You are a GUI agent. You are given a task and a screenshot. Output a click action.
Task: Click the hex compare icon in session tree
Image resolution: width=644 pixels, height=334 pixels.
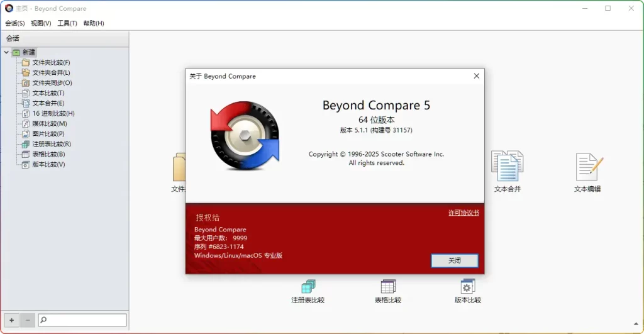point(26,113)
